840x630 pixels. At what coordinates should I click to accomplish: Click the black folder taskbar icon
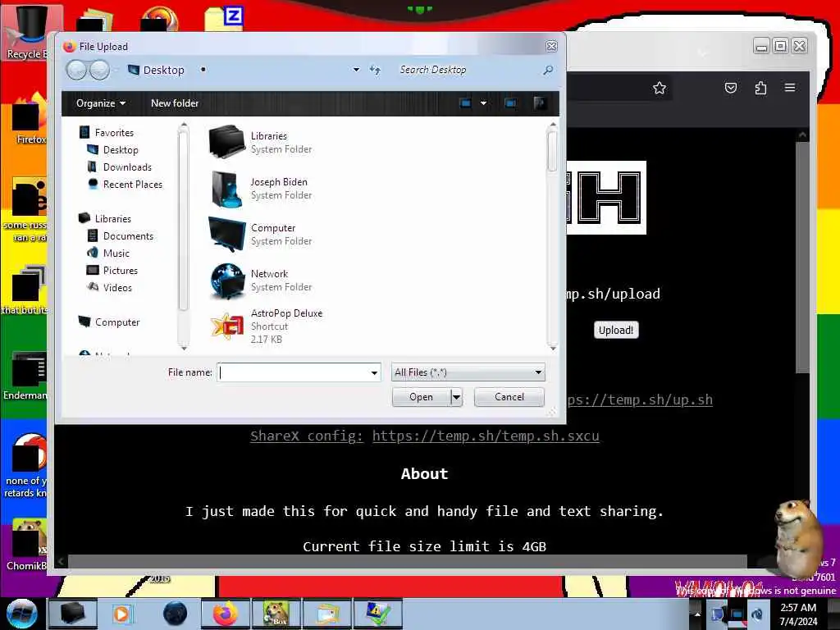[73, 614]
